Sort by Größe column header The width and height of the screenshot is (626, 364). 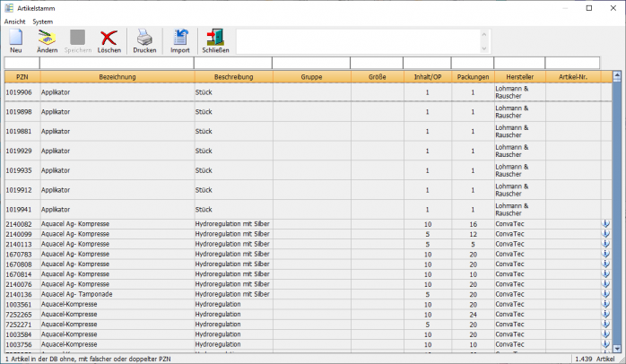coord(378,77)
